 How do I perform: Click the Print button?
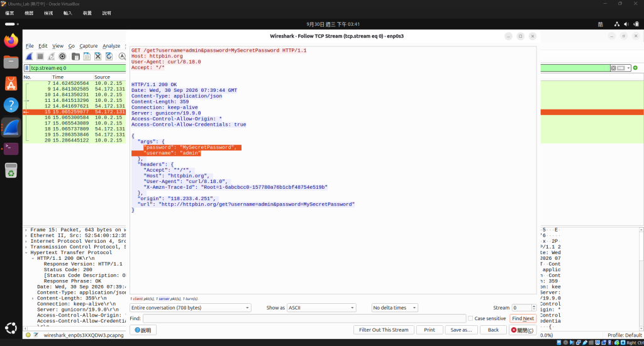tap(430, 330)
